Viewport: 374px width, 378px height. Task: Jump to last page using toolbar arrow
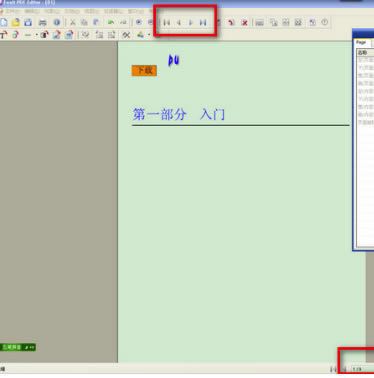(203, 23)
